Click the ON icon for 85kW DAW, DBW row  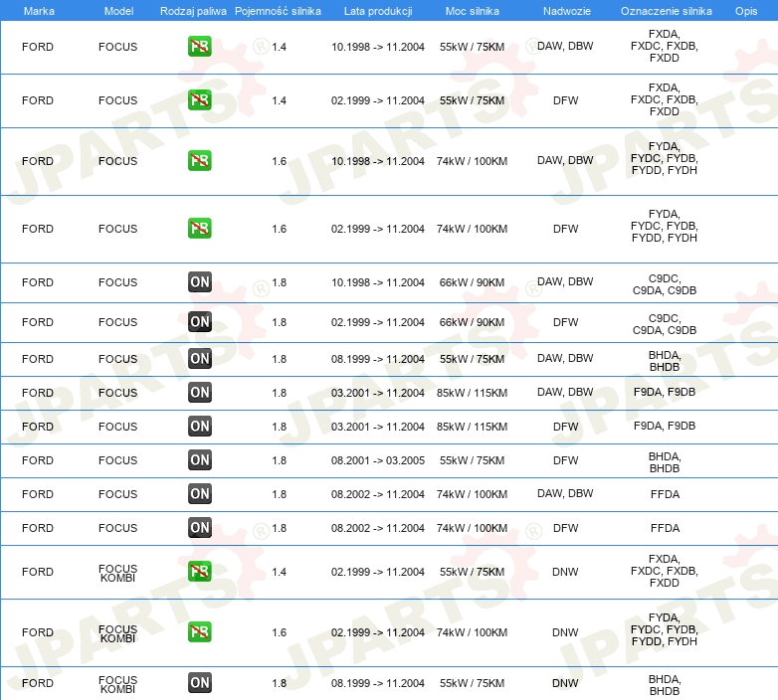tap(200, 393)
